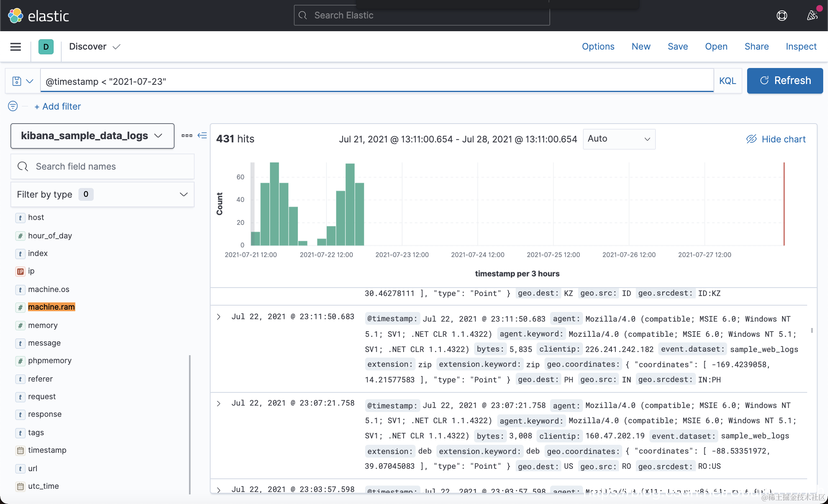Click Inspect in the top menu

click(801, 47)
